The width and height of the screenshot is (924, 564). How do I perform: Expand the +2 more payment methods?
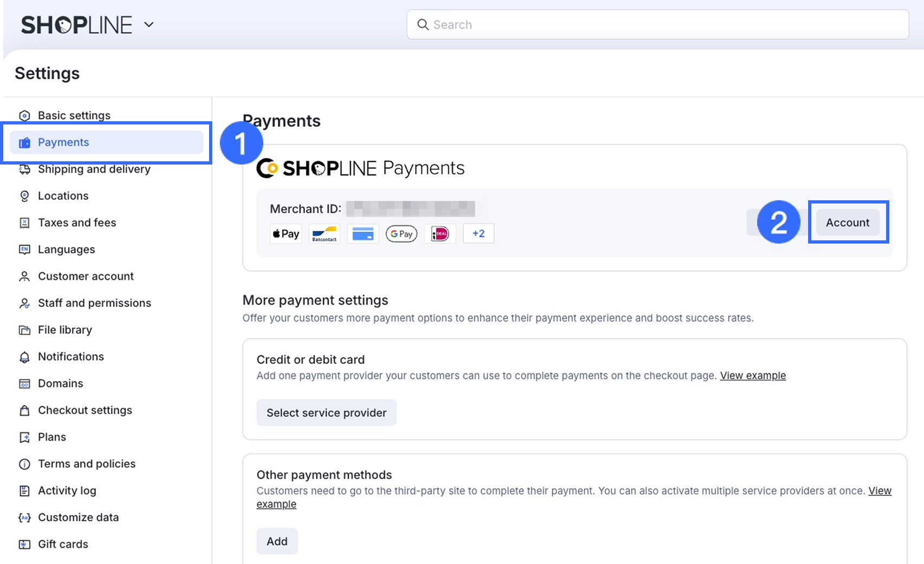478,234
